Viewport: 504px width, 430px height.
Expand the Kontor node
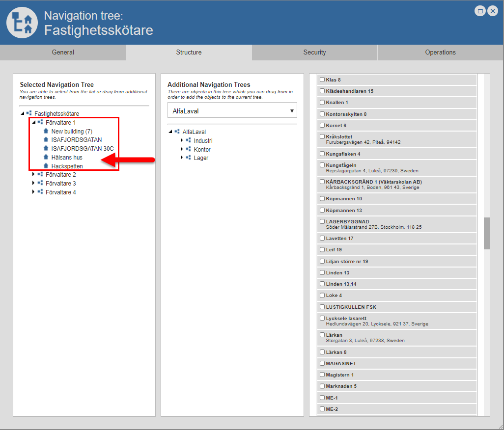[181, 149]
